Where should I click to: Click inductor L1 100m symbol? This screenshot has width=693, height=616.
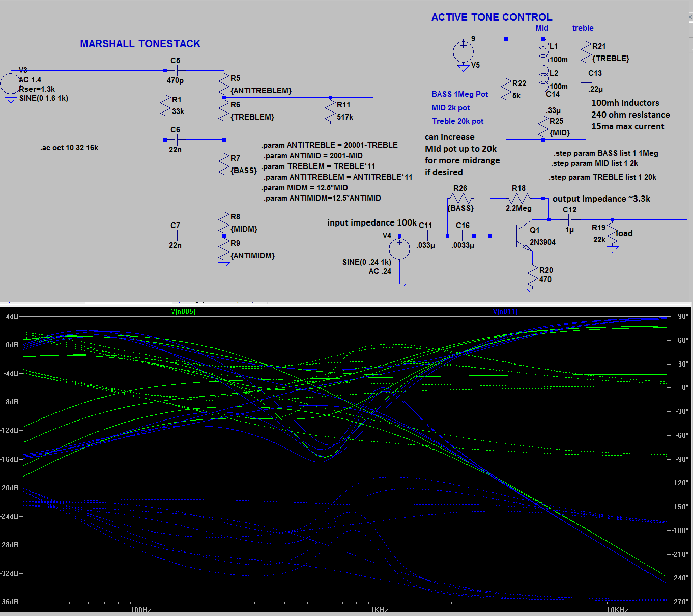543,52
